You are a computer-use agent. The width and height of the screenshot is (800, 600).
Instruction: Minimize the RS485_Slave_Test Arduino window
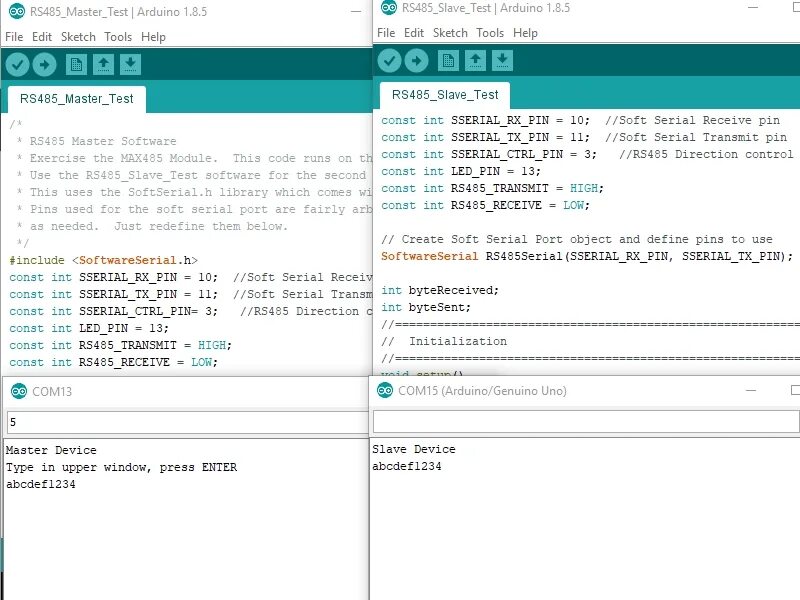[x=753, y=8]
